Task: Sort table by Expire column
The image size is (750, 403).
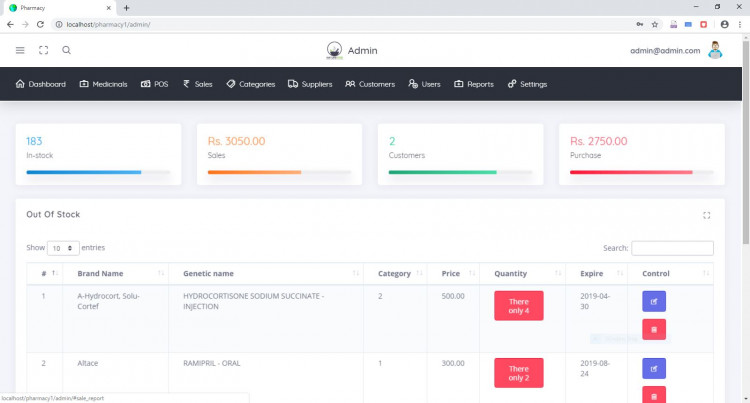Action: [x=596, y=273]
